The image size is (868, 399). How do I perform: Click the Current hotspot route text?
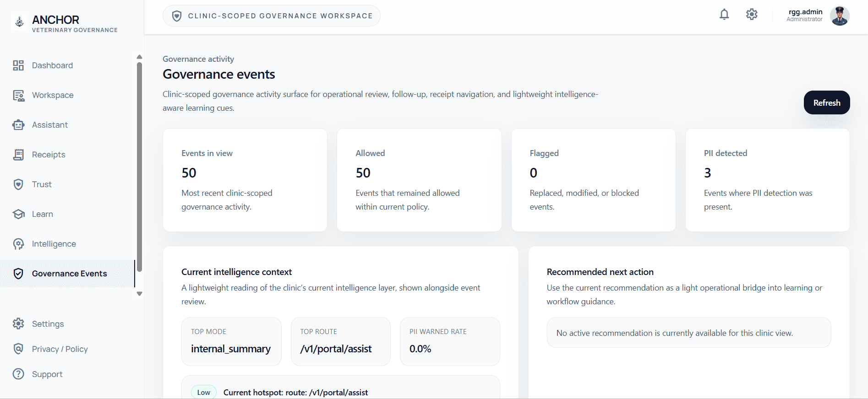[295, 393]
